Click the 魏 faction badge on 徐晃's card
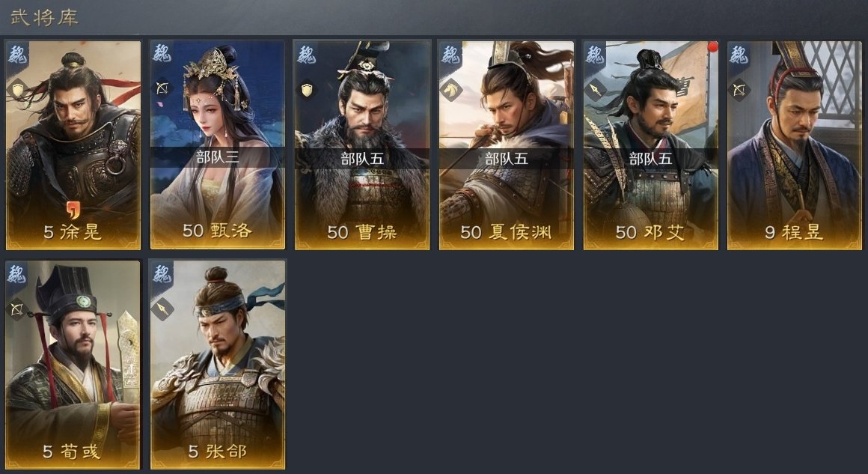The width and height of the screenshot is (868, 474). click(x=18, y=55)
